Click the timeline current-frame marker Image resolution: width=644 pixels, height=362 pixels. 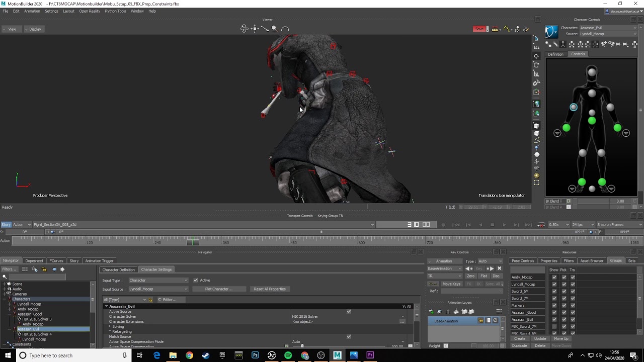193,242
